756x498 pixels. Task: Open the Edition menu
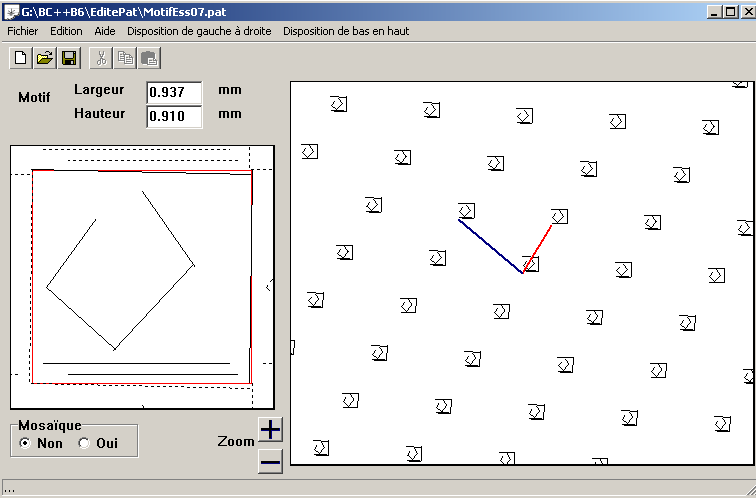66,31
